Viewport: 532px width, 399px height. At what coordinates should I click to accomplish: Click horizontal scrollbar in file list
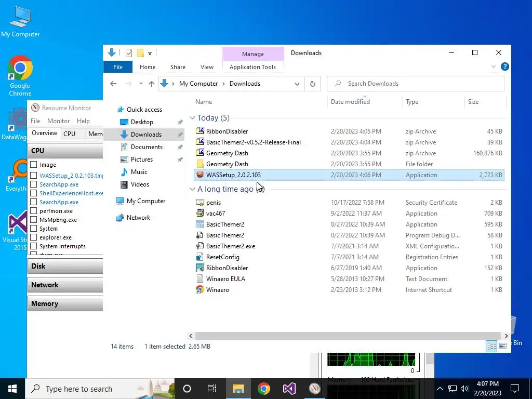[348, 336]
